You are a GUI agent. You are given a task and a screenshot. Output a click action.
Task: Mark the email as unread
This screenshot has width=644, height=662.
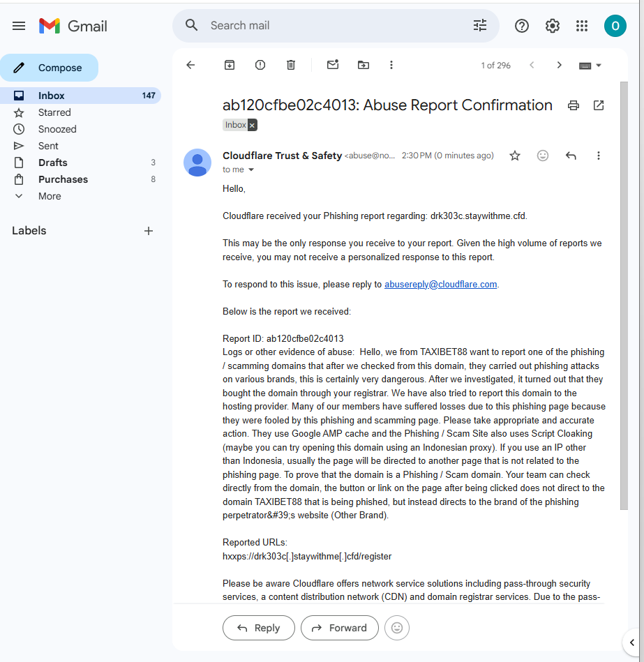point(333,65)
